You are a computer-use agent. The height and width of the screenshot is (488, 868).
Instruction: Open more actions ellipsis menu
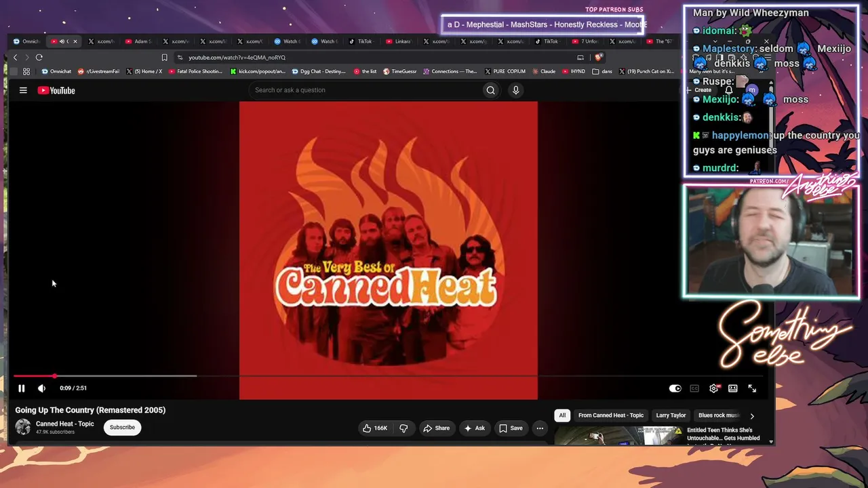(540, 428)
